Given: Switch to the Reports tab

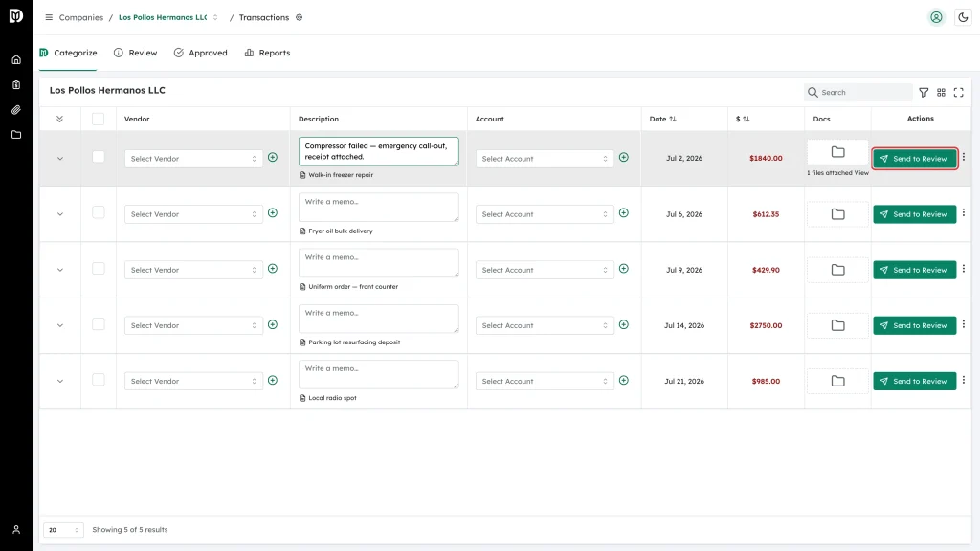Looking at the screenshot, I should coord(268,53).
